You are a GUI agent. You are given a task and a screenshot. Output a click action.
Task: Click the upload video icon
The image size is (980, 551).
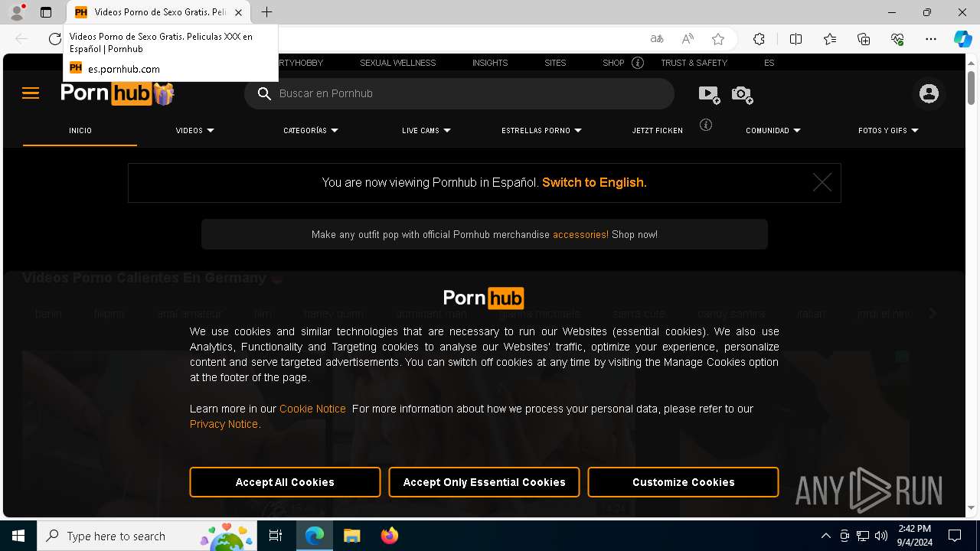[x=709, y=94]
